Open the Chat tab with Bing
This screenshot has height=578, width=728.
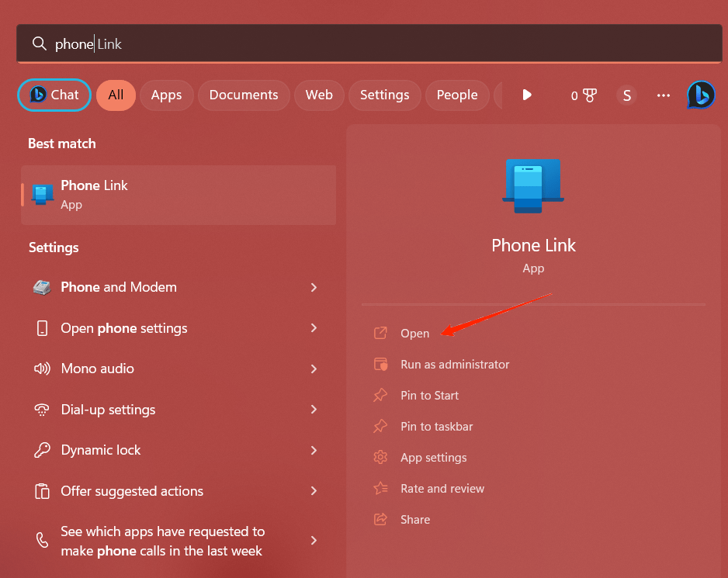coord(54,95)
